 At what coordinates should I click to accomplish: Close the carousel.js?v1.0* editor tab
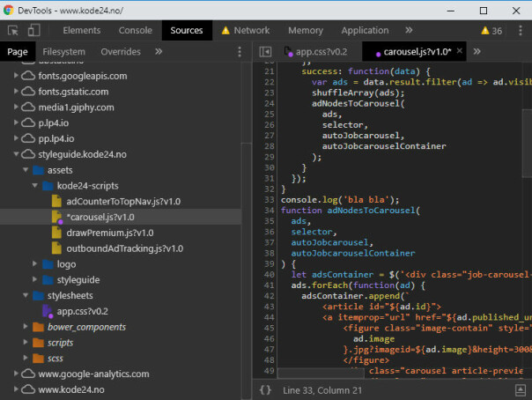click(460, 50)
